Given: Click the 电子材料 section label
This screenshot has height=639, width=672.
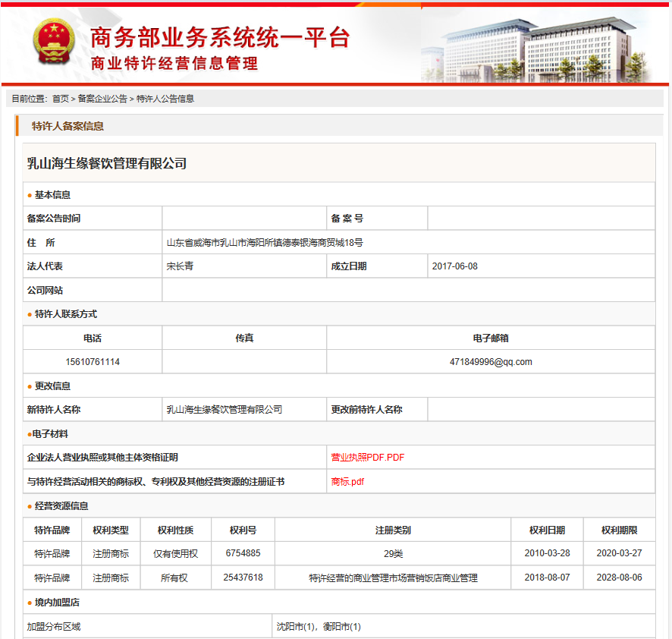Looking at the screenshot, I should (50, 434).
